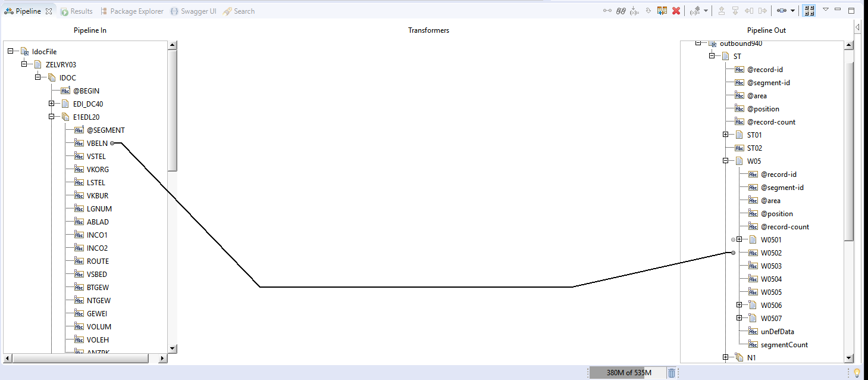Select the INCO1 field
The height and width of the screenshot is (380, 868).
(x=97, y=235)
